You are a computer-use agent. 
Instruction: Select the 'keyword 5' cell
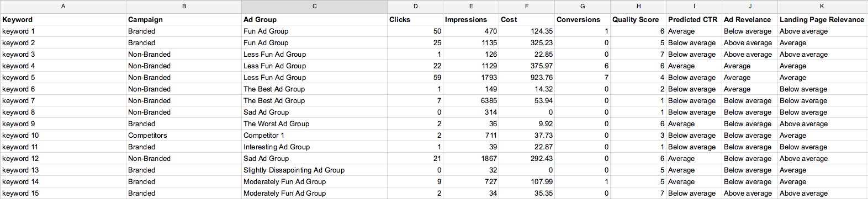[63, 77]
